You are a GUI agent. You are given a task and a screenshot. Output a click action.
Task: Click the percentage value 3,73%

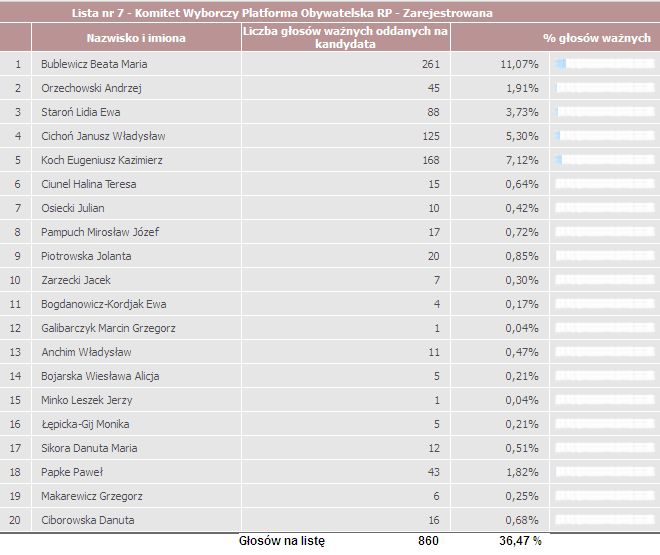pyautogui.click(x=522, y=112)
